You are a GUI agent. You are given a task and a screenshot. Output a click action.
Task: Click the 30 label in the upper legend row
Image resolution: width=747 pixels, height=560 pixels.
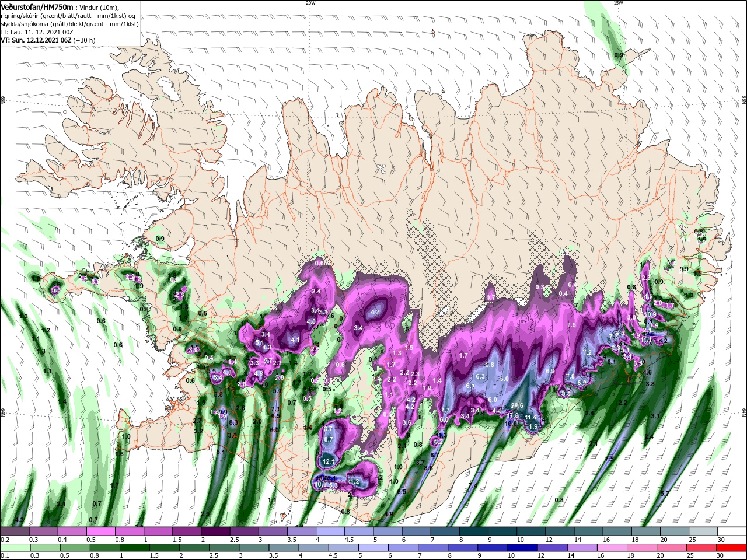(x=721, y=540)
